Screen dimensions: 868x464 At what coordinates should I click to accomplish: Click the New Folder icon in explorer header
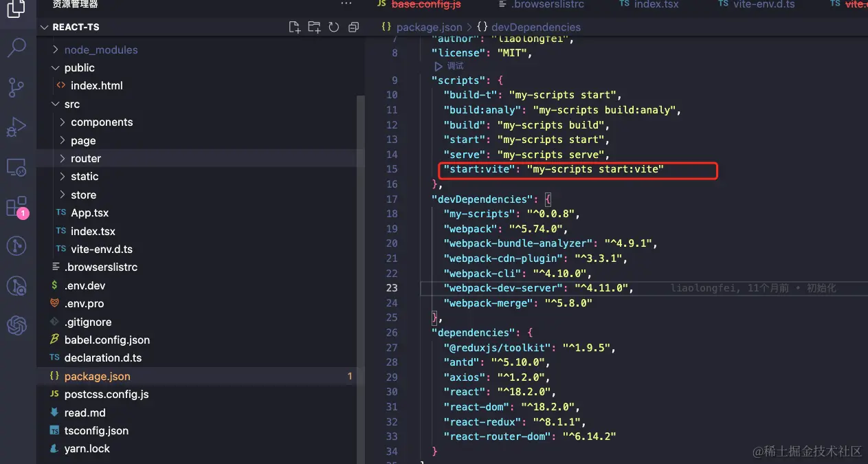pyautogui.click(x=314, y=27)
